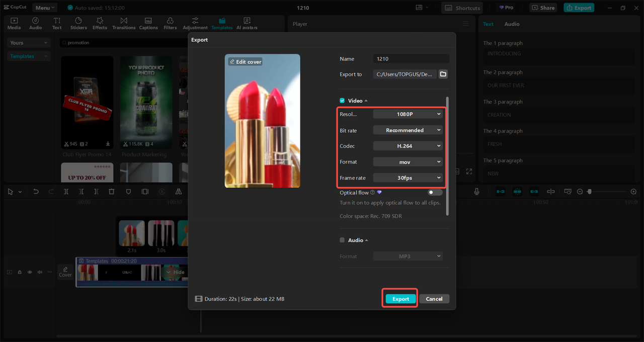Click the undo arrow in timeline toolbar
This screenshot has width=644, height=342.
coord(36,192)
